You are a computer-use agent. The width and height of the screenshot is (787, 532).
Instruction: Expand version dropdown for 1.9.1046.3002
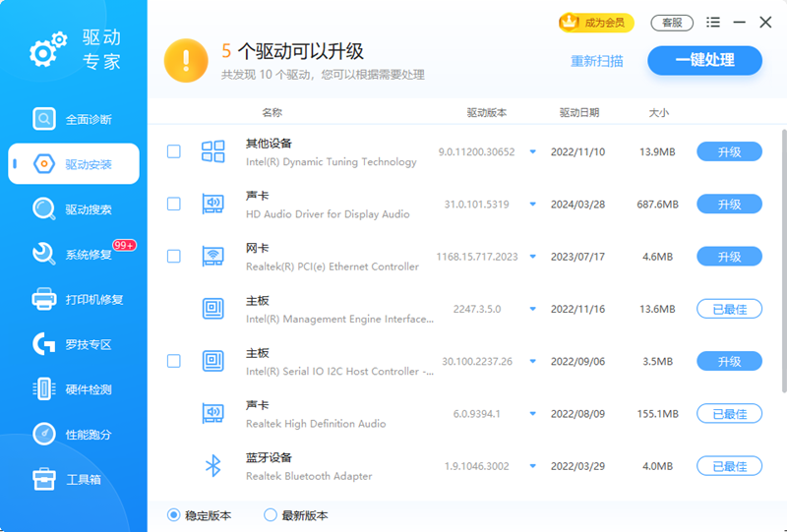pyautogui.click(x=533, y=466)
